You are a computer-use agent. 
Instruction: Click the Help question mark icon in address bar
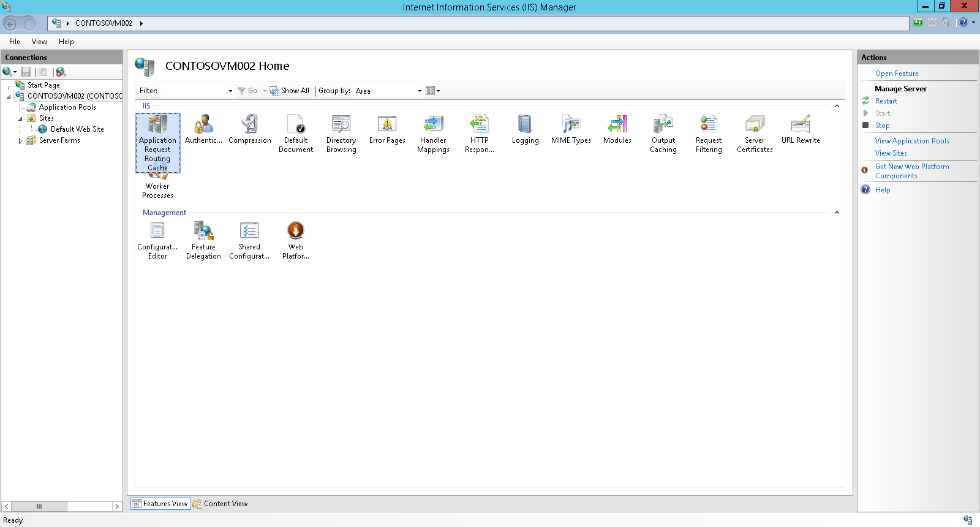963,23
